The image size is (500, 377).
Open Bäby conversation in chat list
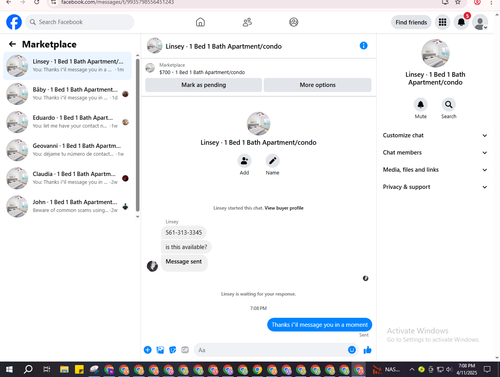67,94
